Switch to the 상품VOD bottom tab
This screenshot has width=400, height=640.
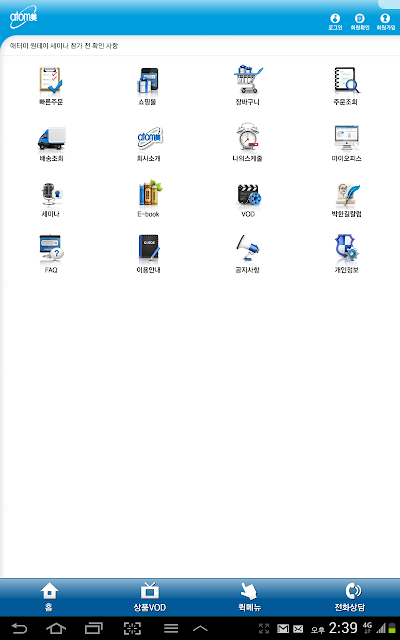[149, 597]
